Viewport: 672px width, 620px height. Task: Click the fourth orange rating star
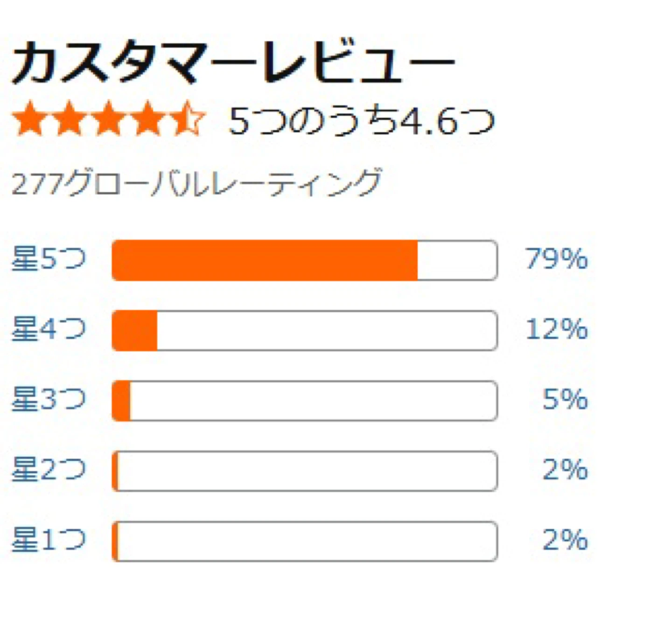click(x=147, y=119)
